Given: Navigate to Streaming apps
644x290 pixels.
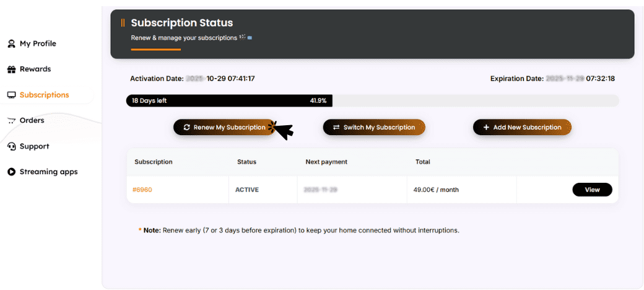Looking at the screenshot, I should point(48,172).
